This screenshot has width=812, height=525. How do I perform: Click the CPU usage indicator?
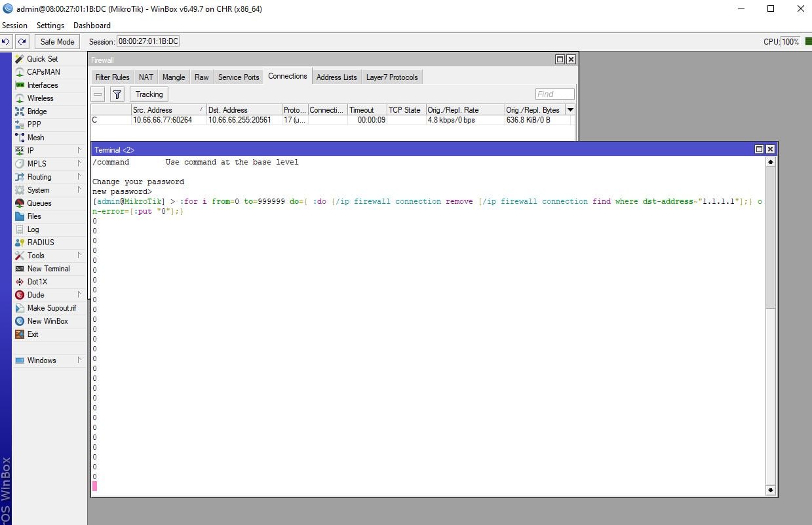coord(790,41)
